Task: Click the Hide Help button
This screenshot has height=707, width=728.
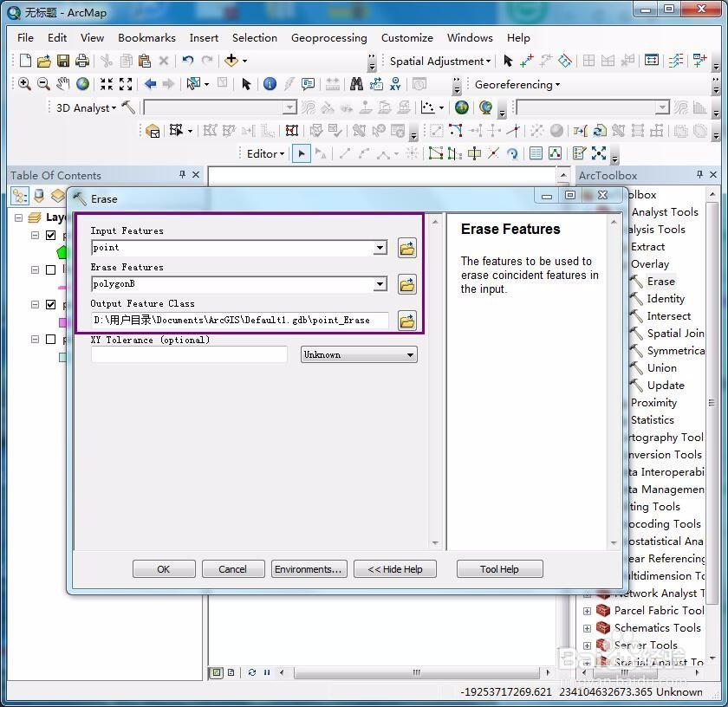Action: pyautogui.click(x=395, y=569)
